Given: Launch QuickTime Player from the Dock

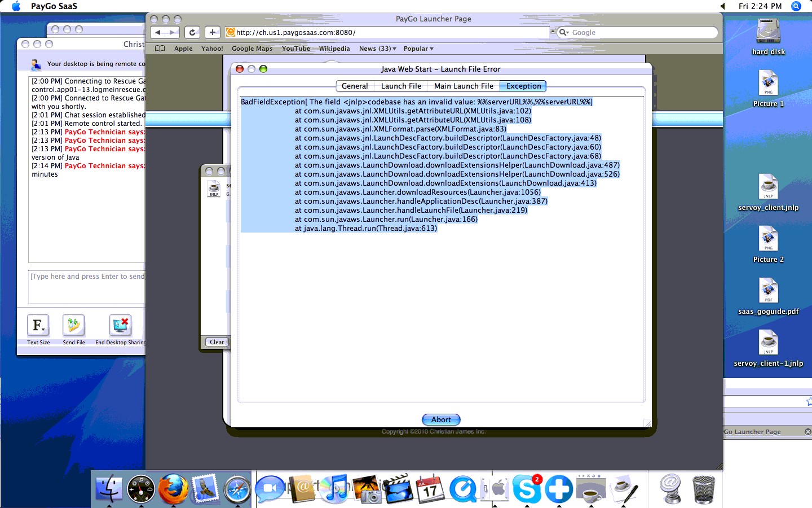Looking at the screenshot, I should 463,489.
